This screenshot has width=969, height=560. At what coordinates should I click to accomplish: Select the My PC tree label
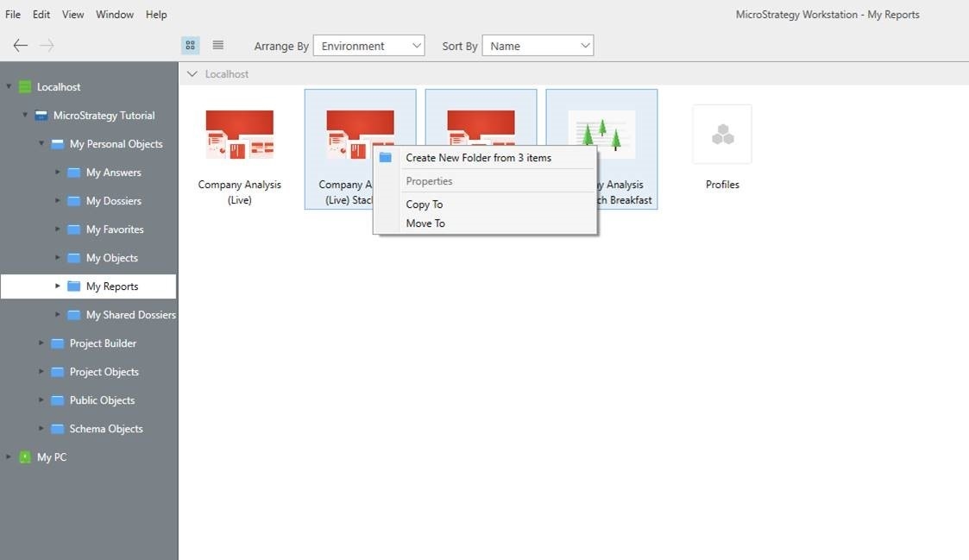[x=52, y=457]
